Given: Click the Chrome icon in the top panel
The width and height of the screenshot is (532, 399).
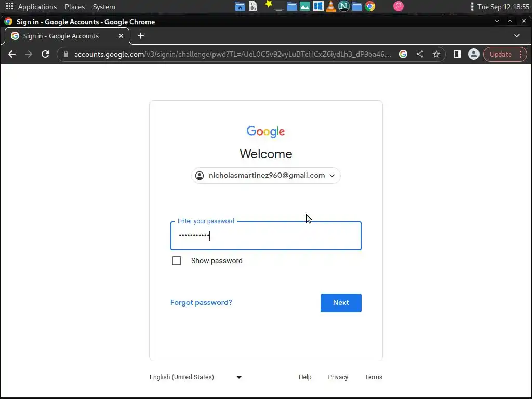Looking at the screenshot, I should click(370, 6).
